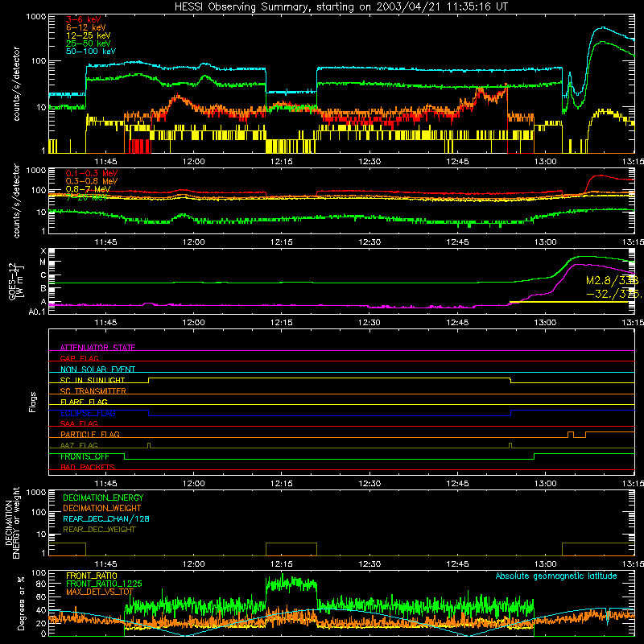Click the 11:45 tick under decimation panel
The width and height of the screenshot is (644, 644).
coord(105,564)
